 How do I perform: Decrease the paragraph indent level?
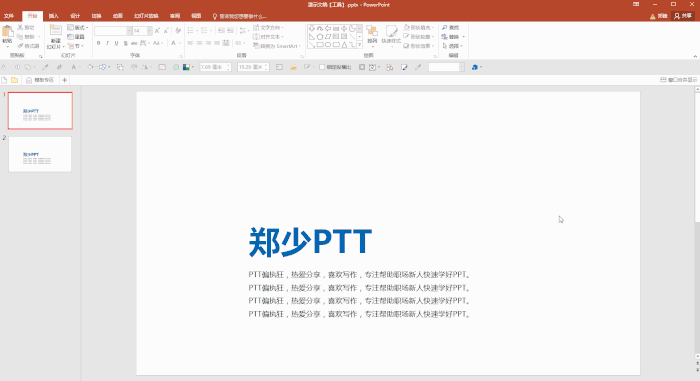(221, 31)
